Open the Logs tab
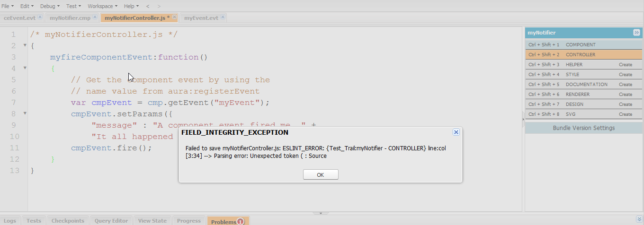644x225 pixels. pyautogui.click(x=9, y=221)
